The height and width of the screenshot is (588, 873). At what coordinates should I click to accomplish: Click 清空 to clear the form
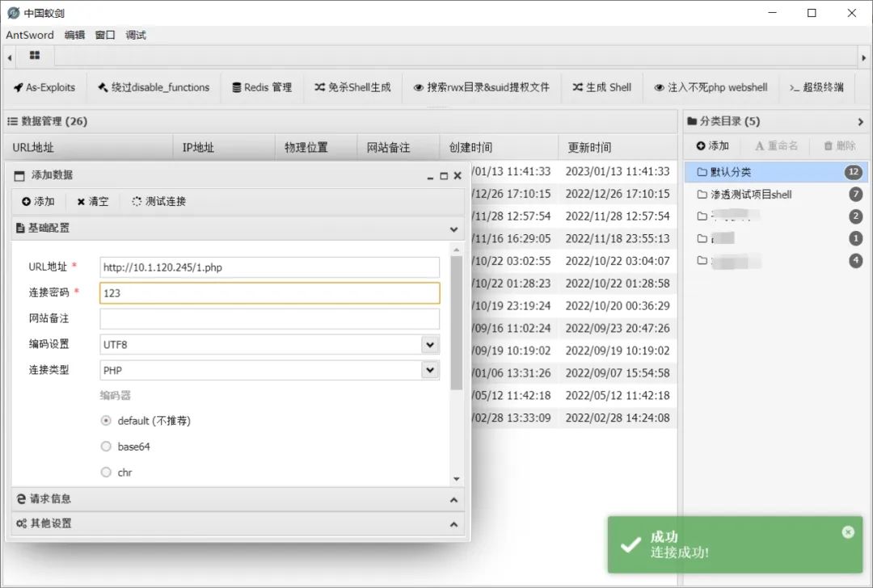tap(93, 201)
